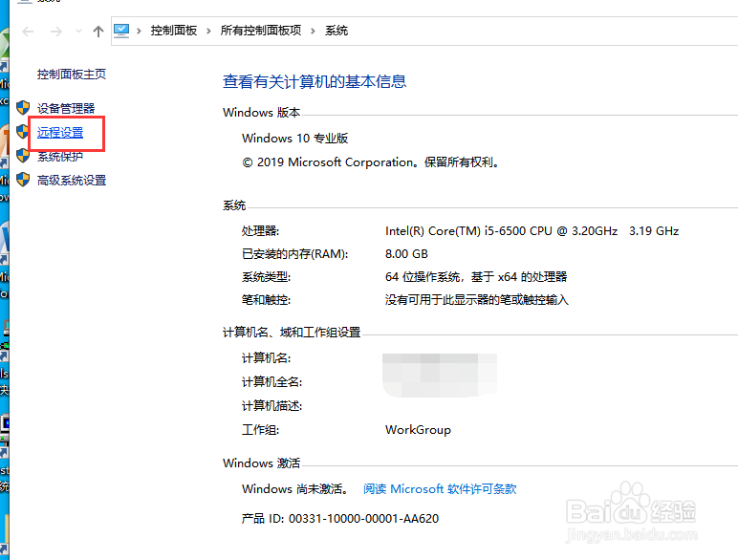This screenshot has width=738, height=560.
Task: Expand the chevron before 控制面板
Action: [139, 32]
